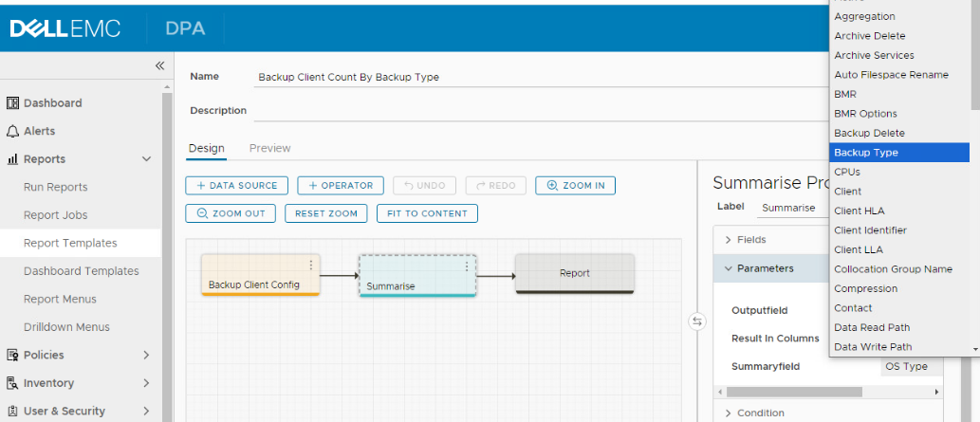Collapse the left sidebar with double chevron
Screen dimensions: 980x422
pyautogui.click(x=159, y=65)
